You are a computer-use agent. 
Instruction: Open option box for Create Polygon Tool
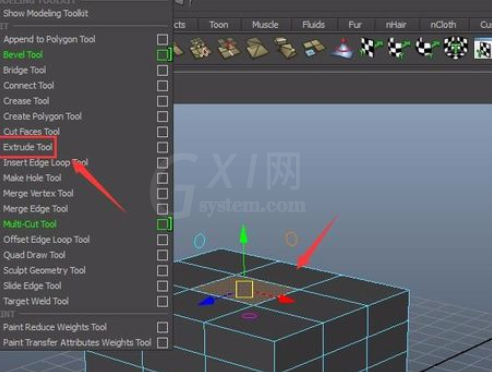point(162,117)
